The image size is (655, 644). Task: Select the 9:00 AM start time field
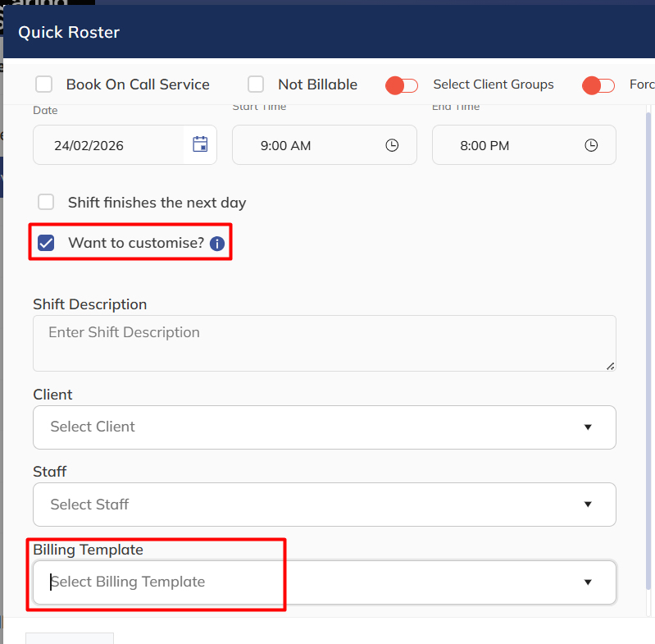tap(286, 146)
